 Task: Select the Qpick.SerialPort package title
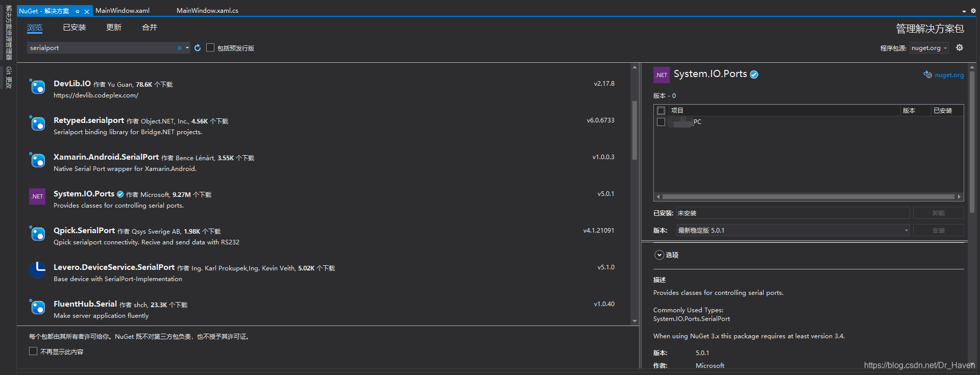point(84,231)
